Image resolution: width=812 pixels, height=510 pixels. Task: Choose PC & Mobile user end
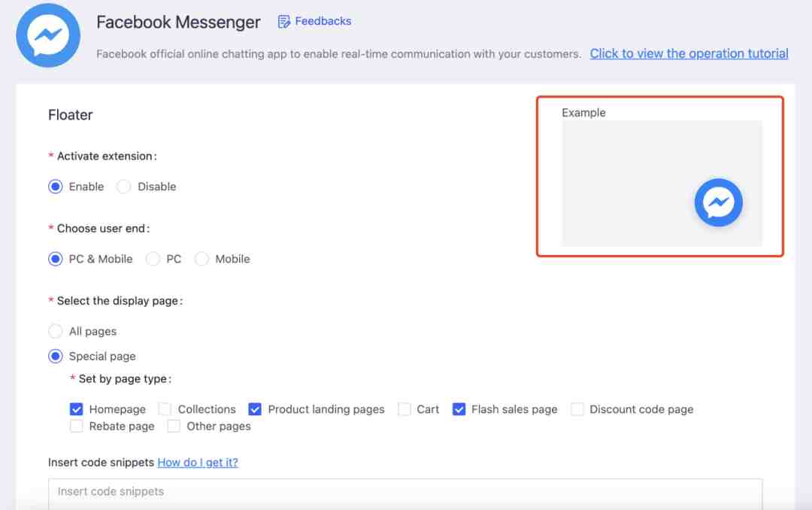tap(56, 259)
